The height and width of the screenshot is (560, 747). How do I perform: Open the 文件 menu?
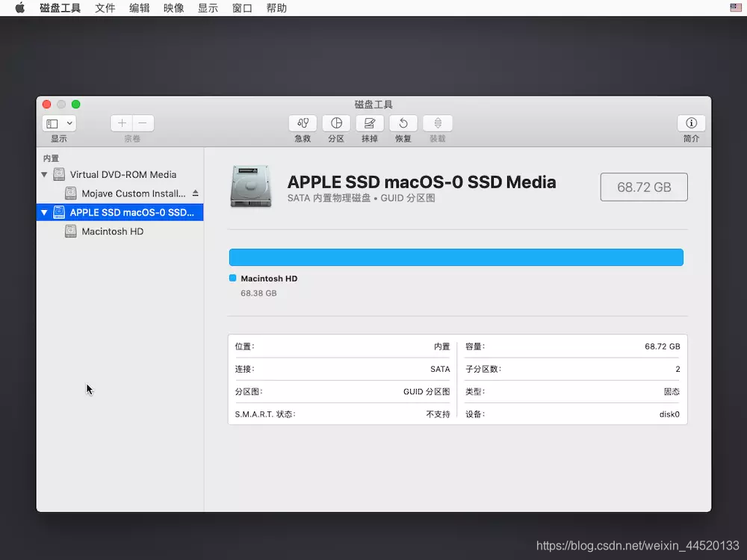click(x=105, y=8)
